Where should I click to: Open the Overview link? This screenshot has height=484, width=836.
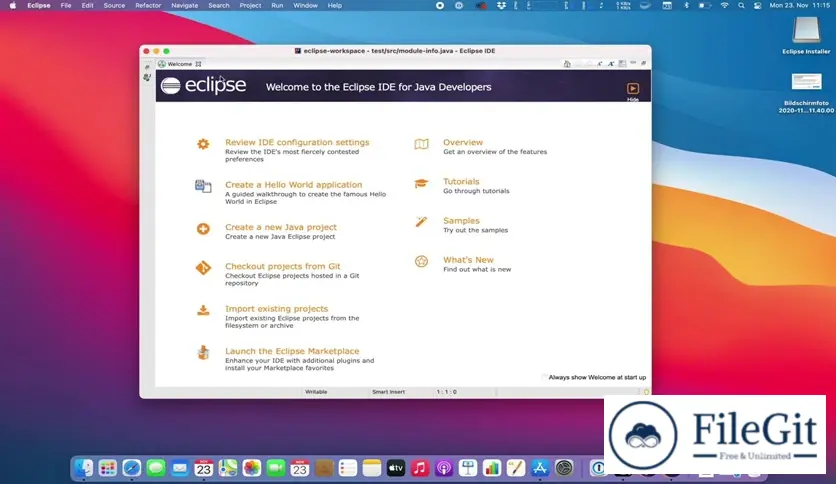point(463,142)
